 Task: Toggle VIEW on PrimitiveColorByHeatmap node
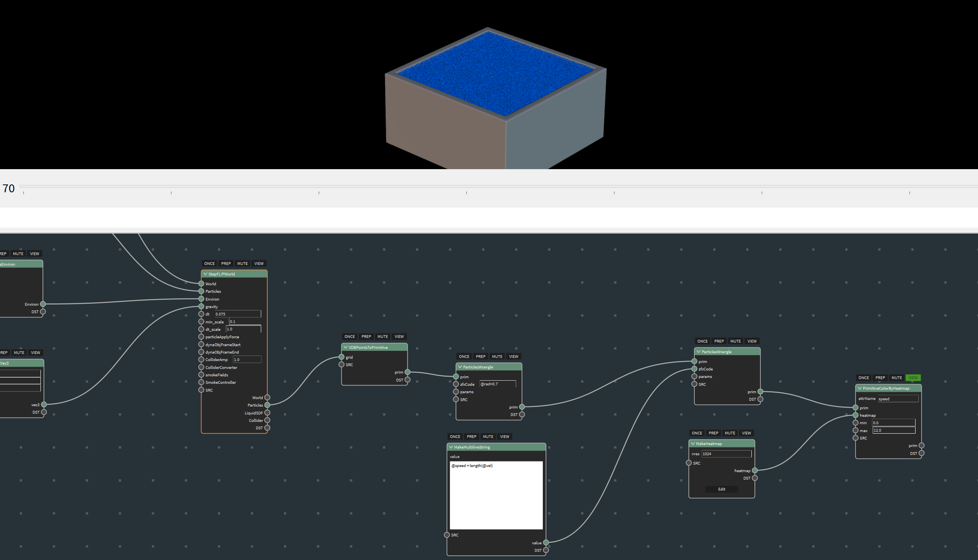click(913, 378)
